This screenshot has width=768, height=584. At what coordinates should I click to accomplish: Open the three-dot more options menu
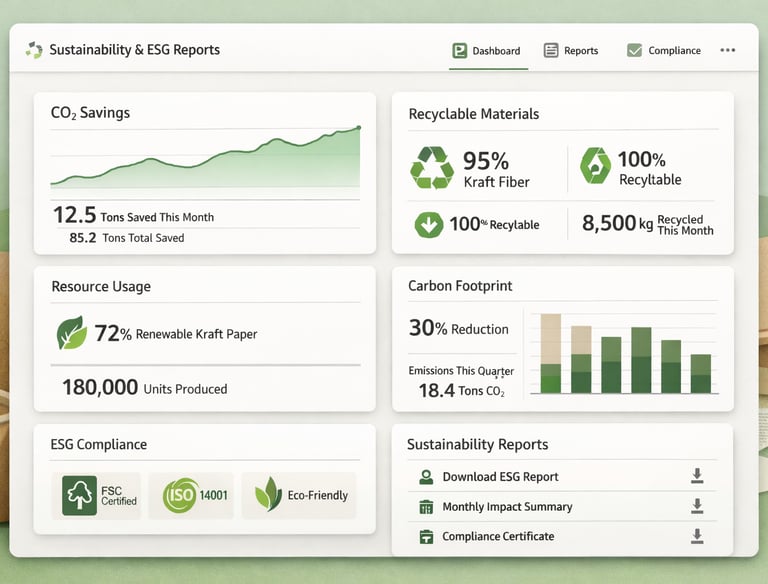click(x=728, y=50)
